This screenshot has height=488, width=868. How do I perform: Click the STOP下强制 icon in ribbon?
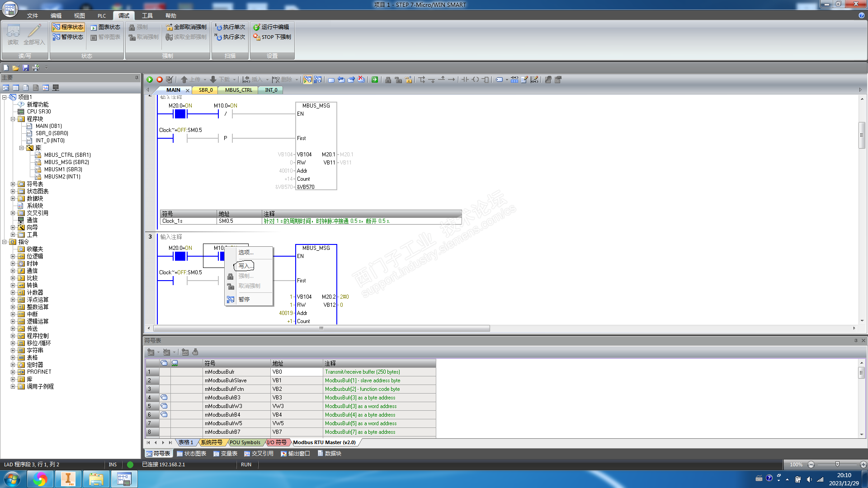257,37
